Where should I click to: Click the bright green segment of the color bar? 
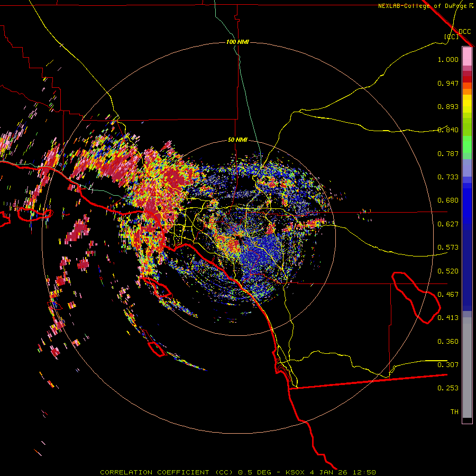point(467,144)
